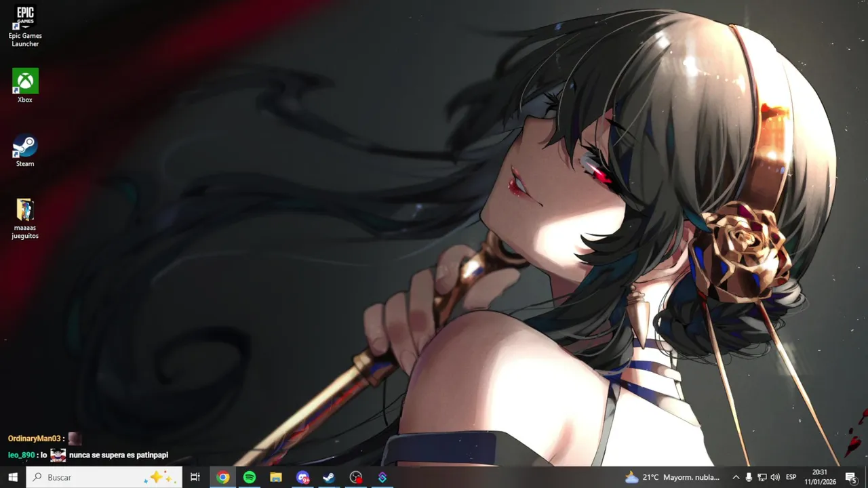The height and width of the screenshot is (488, 868).
Task: Open File Explorer from the taskbar
Action: [x=276, y=477]
